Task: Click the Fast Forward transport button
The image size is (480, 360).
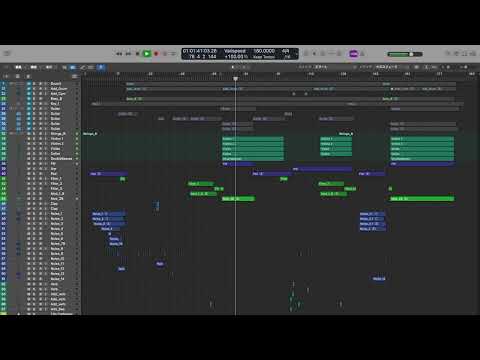Action: [x=128, y=54]
